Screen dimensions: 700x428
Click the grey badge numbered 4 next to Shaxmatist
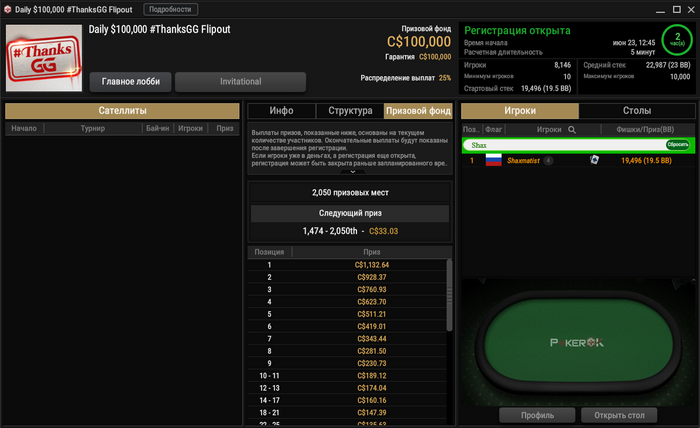coord(549,161)
